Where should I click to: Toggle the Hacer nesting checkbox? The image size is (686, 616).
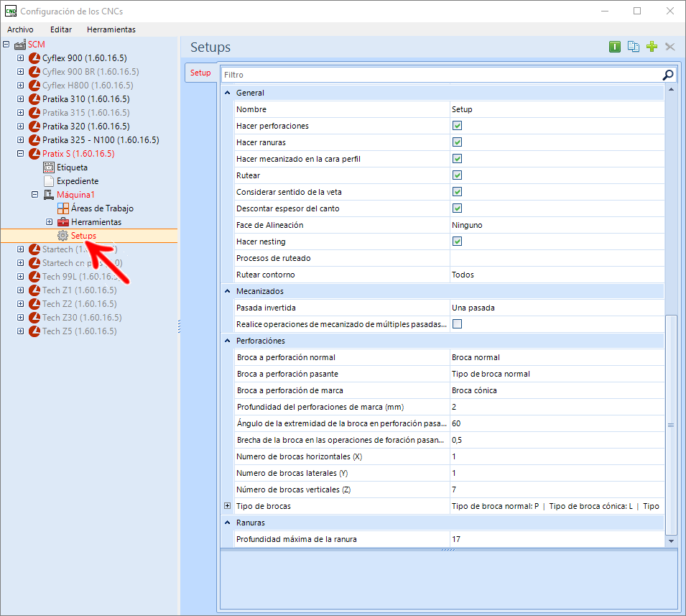tap(457, 242)
